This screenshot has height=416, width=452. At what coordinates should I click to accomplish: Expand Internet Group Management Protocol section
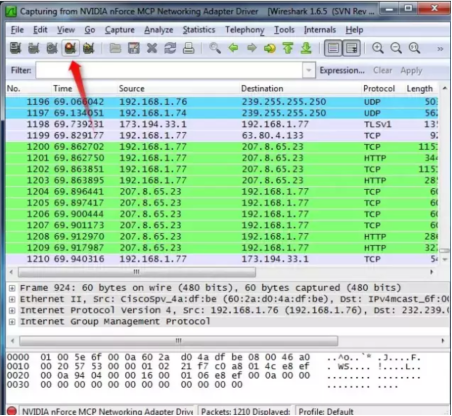tap(12, 322)
